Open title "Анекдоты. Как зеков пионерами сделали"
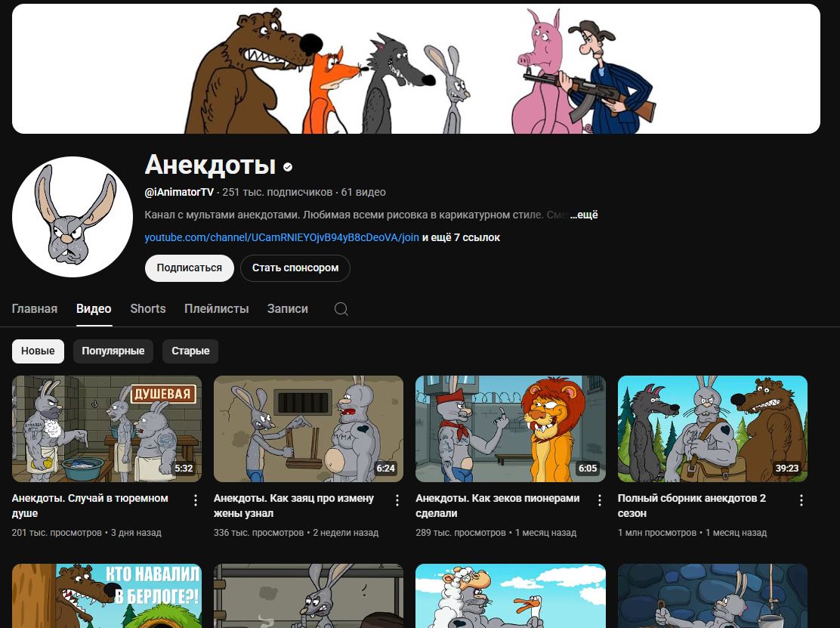This screenshot has width=840, height=628. click(498, 506)
